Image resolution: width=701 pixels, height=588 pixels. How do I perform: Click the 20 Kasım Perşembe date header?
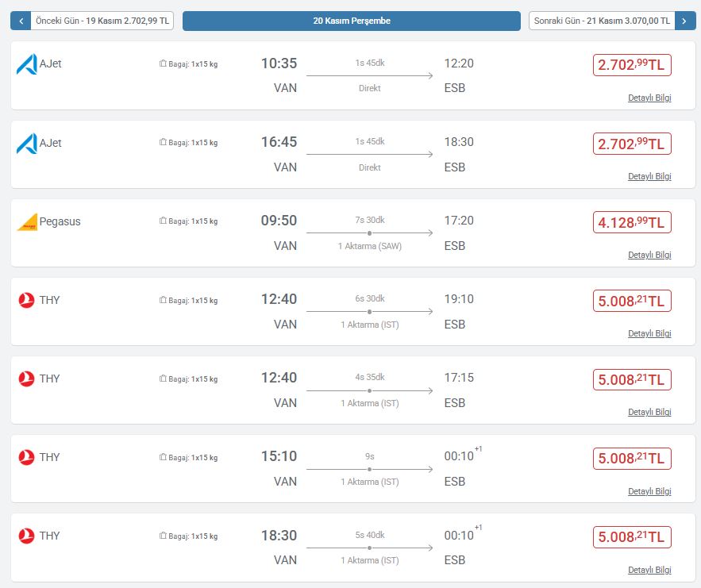point(351,21)
